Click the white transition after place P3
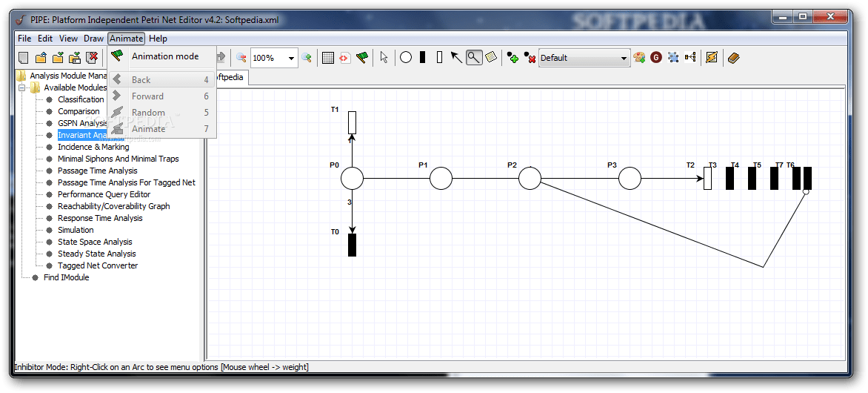This screenshot has width=868, height=393. click(x=707, y=179)
